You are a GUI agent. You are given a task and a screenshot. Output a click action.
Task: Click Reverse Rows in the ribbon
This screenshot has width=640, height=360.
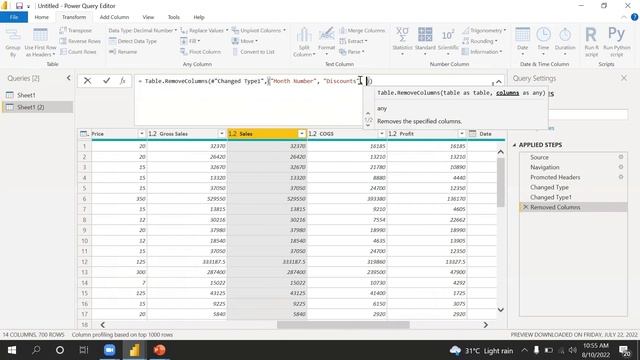coord(80,41)
